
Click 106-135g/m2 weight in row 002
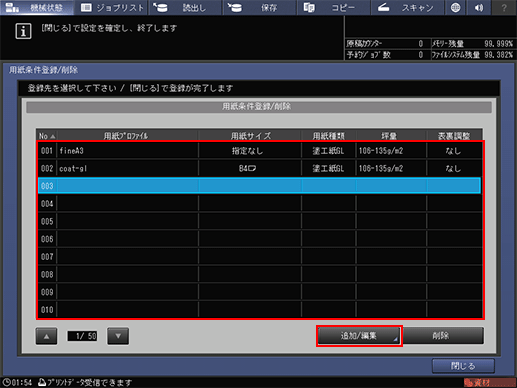click(391, 168)
